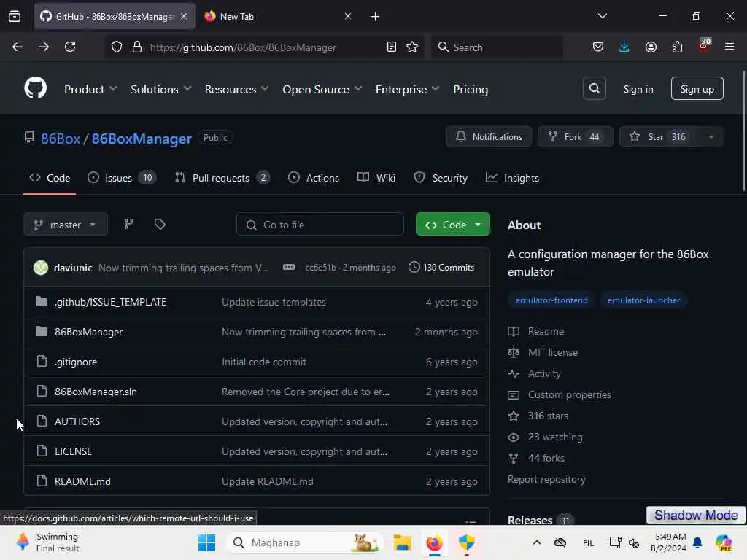747x560 pixels.
Task: Click the Firefox taskbar icon
Action: point(435,542)
